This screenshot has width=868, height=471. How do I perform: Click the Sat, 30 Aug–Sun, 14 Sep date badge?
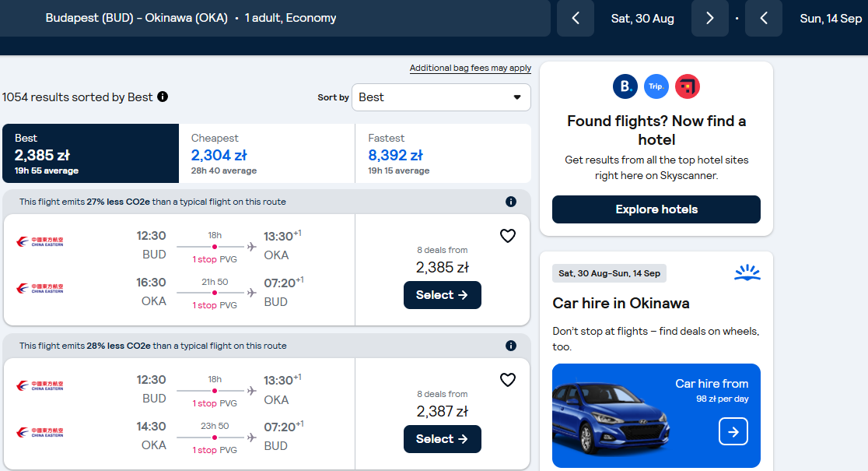(610, 273)
